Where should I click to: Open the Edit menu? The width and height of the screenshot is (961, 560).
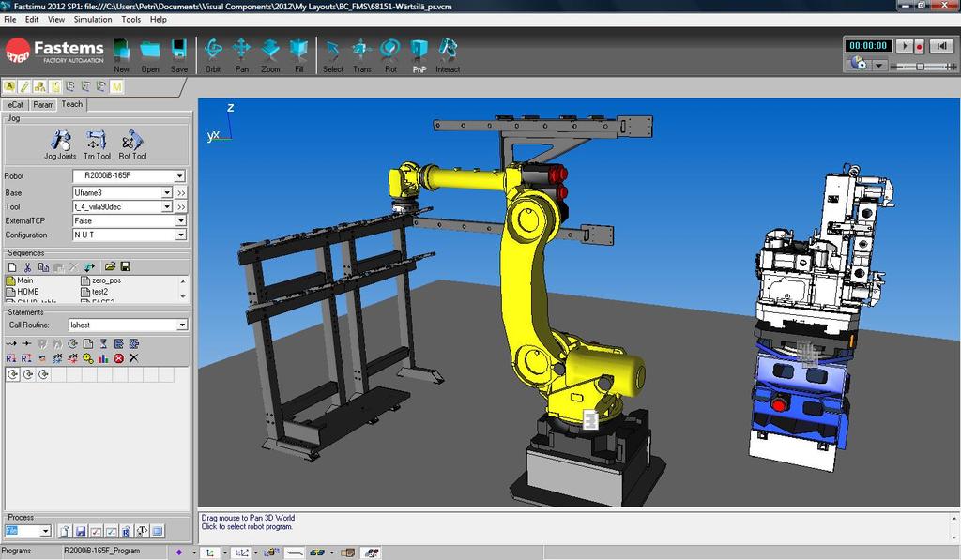pos(32,20)
